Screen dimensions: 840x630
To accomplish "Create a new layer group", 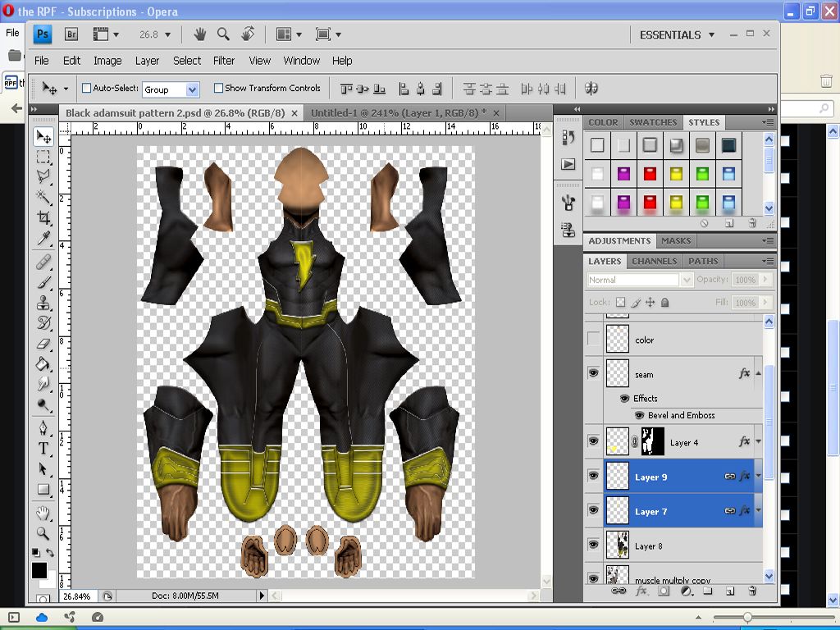I will click(708, 591).
